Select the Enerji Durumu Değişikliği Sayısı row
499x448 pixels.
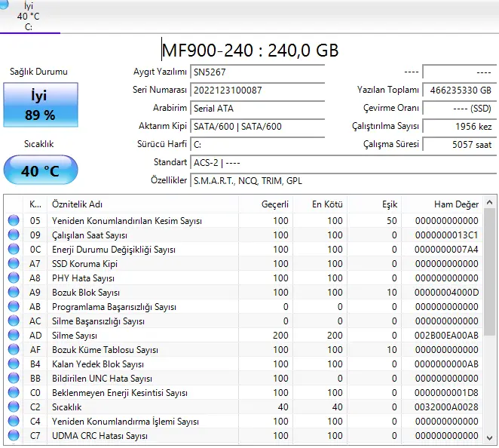click(243, 249)
